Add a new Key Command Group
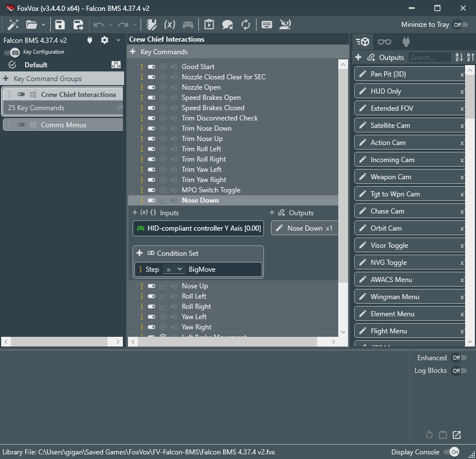 point(6,79)
